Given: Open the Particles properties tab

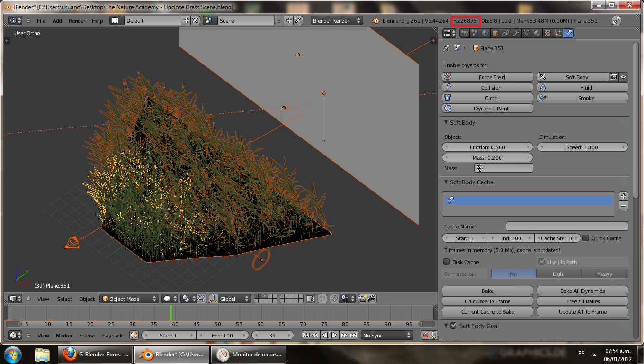Looking at the screenshot, I should tap(558, 33).
